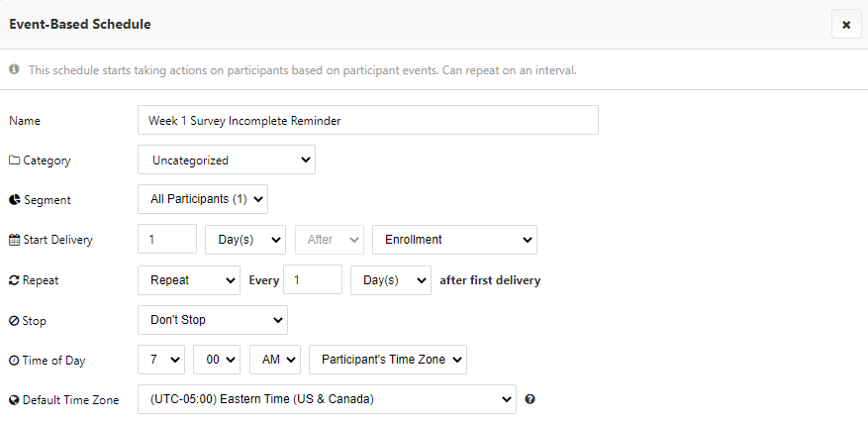Image resolution: width=868 pixels, height=423 pixels.
Task: Close the Event-Based Schedule dialog
Action: point(846,25)
